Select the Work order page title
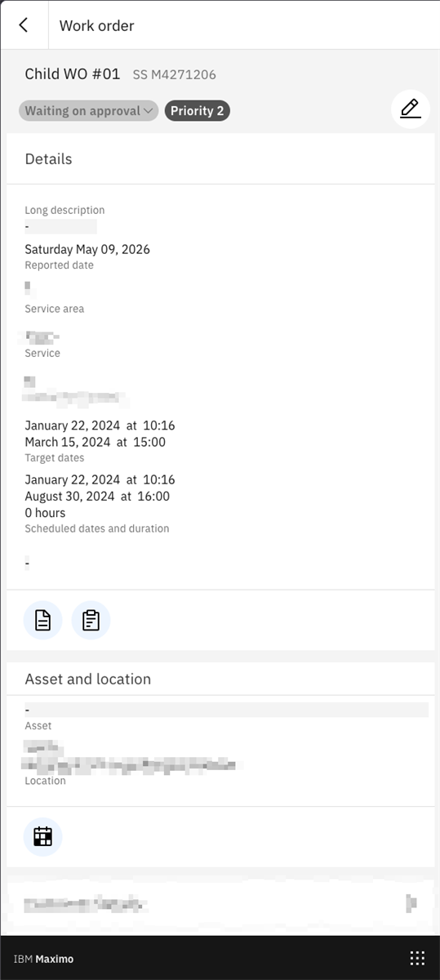Screen dimensions: 440x980 pyautogui.click(x=96, y=25)
